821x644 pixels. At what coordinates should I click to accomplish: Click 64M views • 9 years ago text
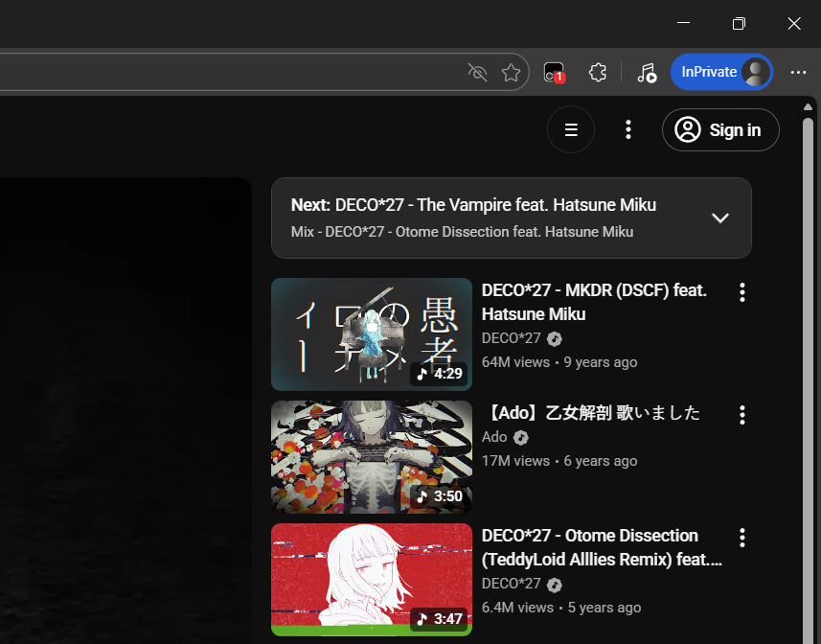click(x=559, y=362)
